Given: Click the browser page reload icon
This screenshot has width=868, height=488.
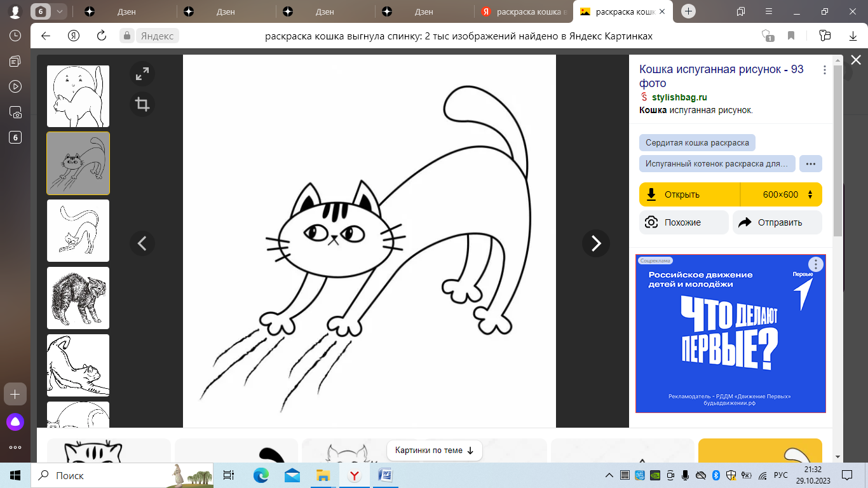Looking at the screenshot, I should click(x=101, y=36).
